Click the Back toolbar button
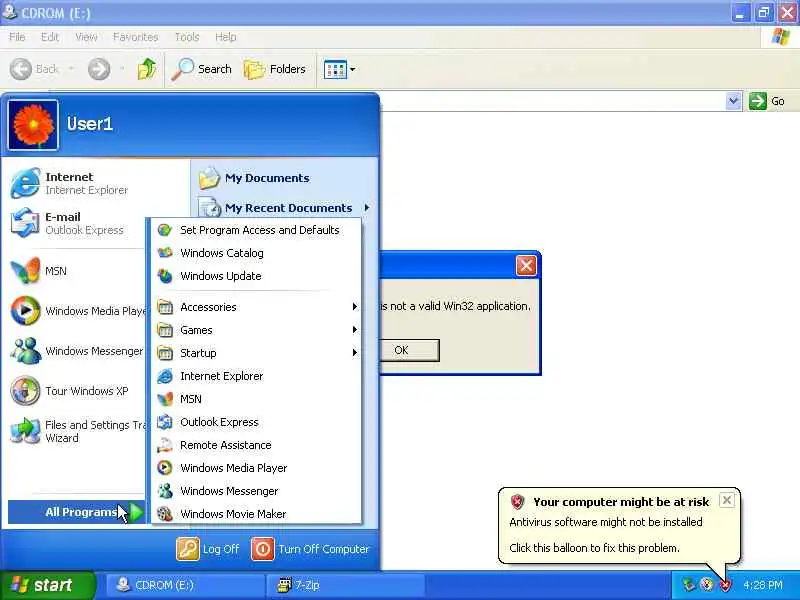The width and height of the screenshot is (800, 600). [x=35, y=69]
